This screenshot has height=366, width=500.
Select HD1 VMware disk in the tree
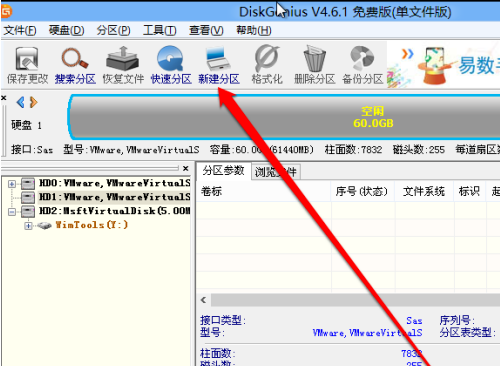(x=115, y=197)
